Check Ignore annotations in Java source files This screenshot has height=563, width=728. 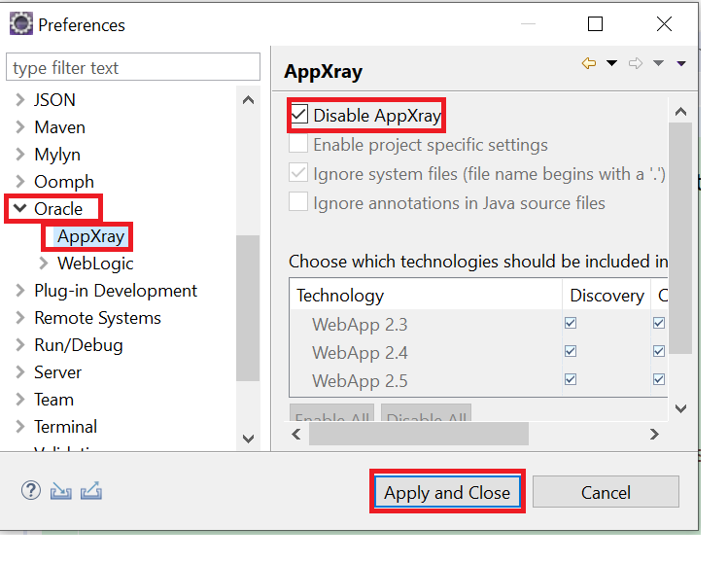pyautogui.click(x=298, y=202)
